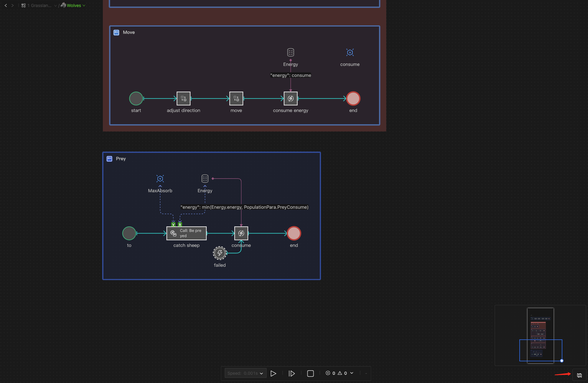Navigate back with the left arrow
Screen dimensions: 588x383
(x=6, y=6)
